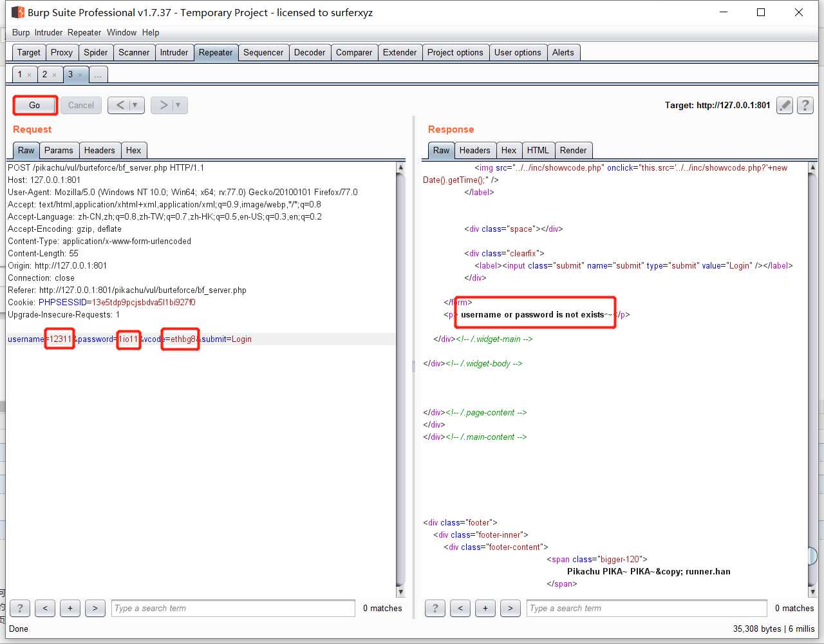This screenshot has width=824, height=644.
Task: Click response search next match button
Action: click(x=510, y=608)
